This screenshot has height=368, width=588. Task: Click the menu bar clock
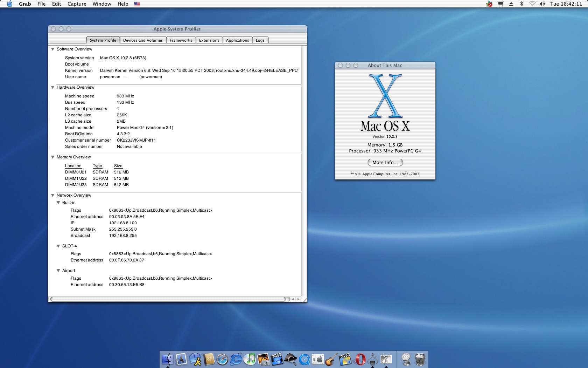[x=566, y=4]
